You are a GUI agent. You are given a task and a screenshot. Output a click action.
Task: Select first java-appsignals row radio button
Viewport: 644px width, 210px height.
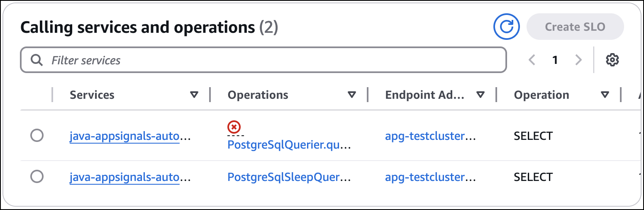[x=37, y=135]
